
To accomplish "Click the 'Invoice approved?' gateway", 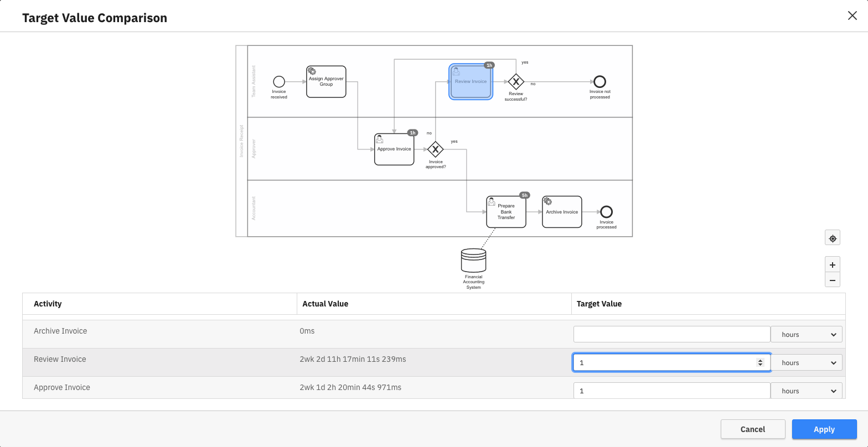I will pos(436,149).
